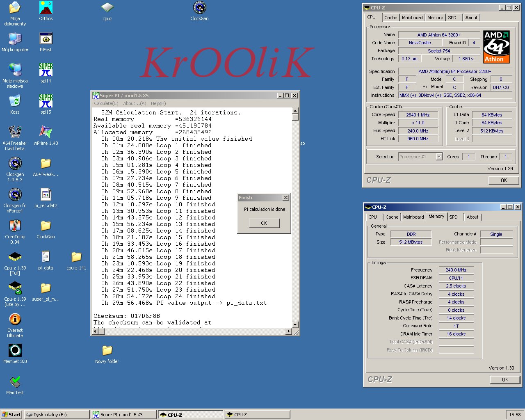Image resolution: width=525 pixels, height=420 pixels.
Task: Open the ClockGen folder icon
Action: [x=46, y=229]
